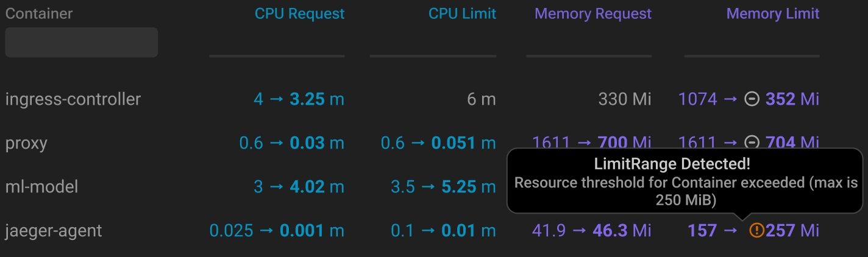Sort by Memory Request column header
868x257 pixels.
(592, 14)
